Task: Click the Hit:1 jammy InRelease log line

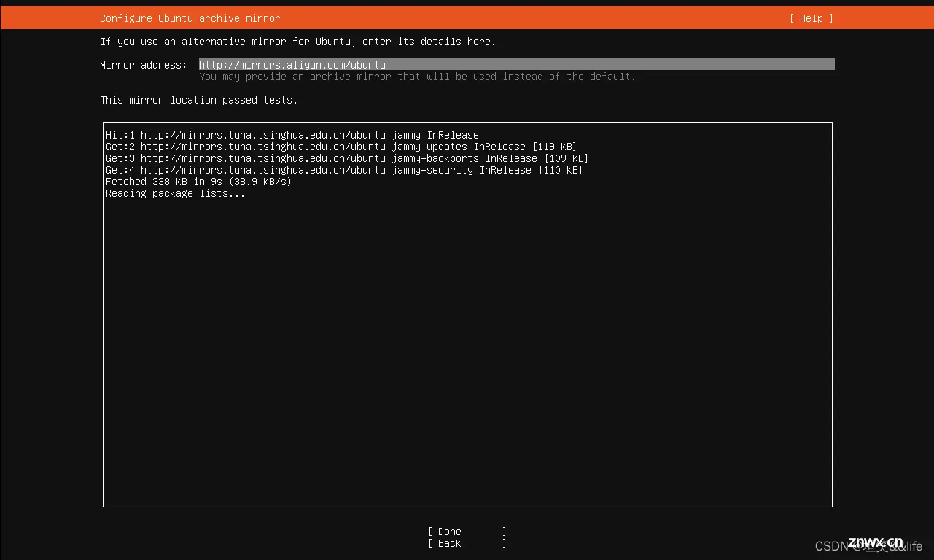Action: [292, 135]
